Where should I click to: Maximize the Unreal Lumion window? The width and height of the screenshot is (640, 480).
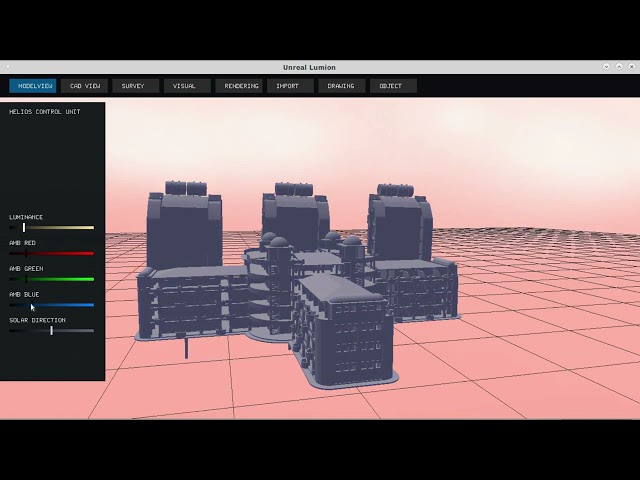coord(619,67)
